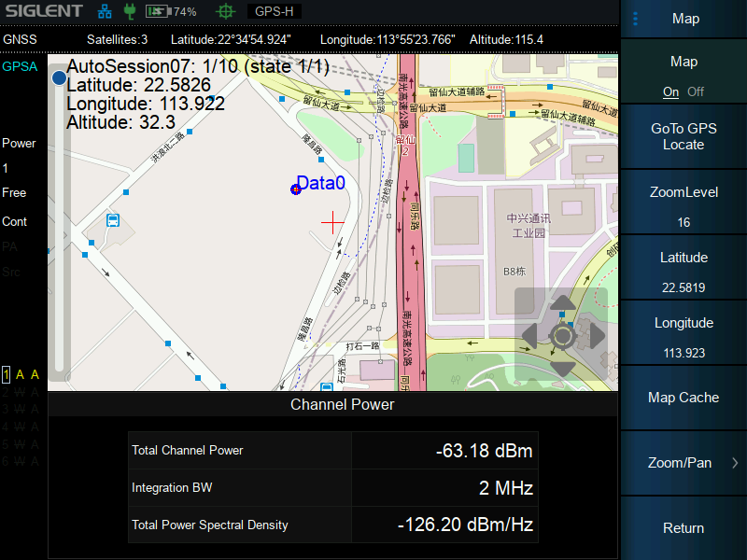Screen dimensions: 747x560
Task: Select trace 1 in trace list
Action: coord(6,374)
